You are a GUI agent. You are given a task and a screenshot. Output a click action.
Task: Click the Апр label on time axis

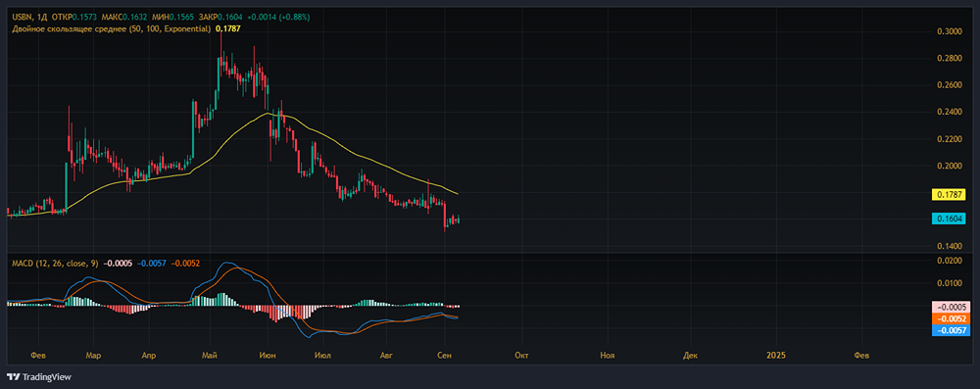coord(148,356)
